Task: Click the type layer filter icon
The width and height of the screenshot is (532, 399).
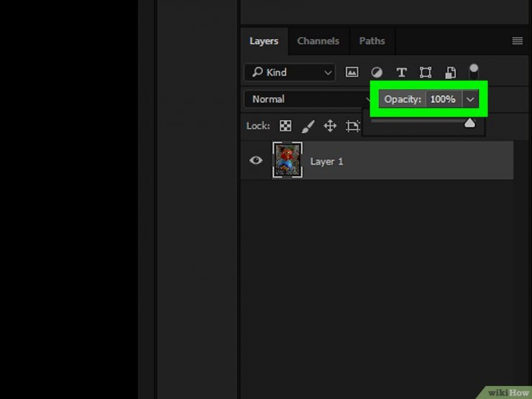Action: tap(401, 72)
